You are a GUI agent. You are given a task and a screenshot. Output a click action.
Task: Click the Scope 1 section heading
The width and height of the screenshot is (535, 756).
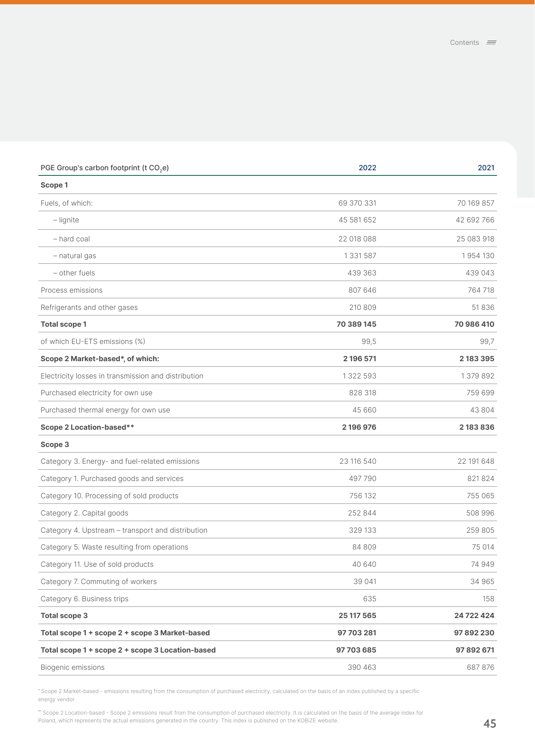(54, 185)
